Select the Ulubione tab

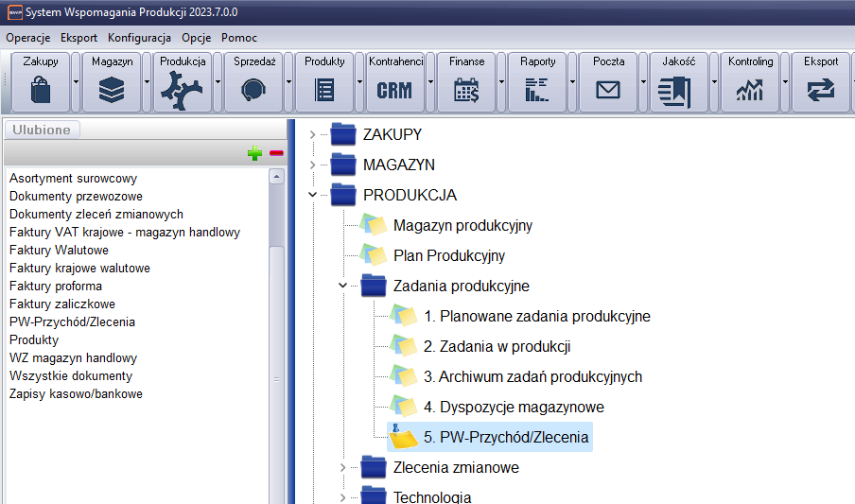tap(42, 130)
